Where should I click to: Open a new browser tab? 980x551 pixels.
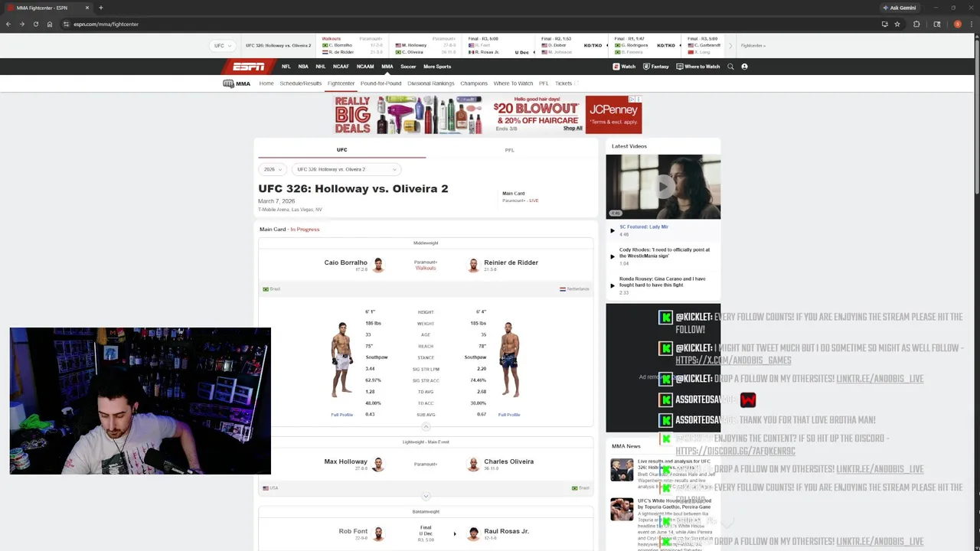pos(100,8)
